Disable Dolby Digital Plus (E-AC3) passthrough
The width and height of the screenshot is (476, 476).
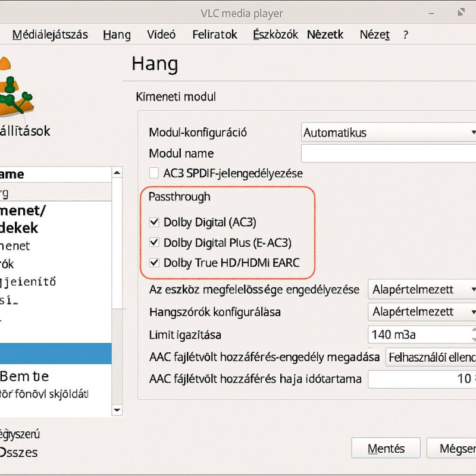tap(155, 243)
